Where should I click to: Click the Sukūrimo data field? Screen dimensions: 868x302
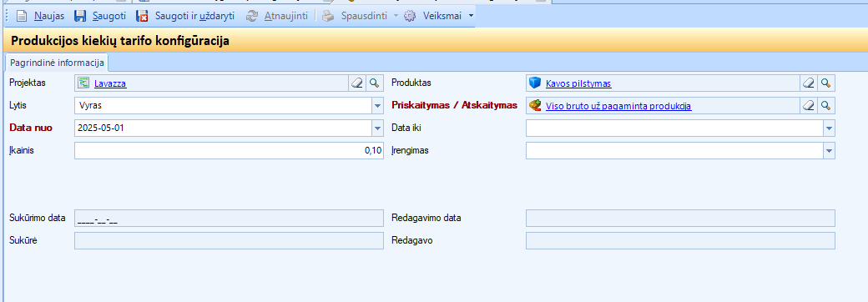[229, 218]
